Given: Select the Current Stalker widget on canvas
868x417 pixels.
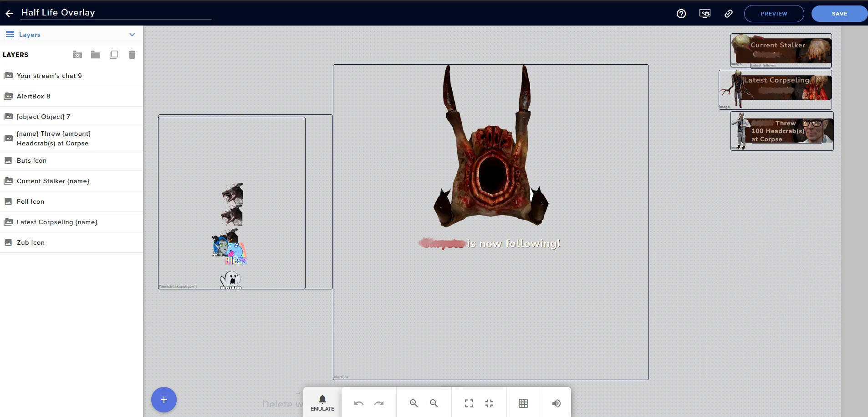Looking at the screenshot, I should pos(781,50).
